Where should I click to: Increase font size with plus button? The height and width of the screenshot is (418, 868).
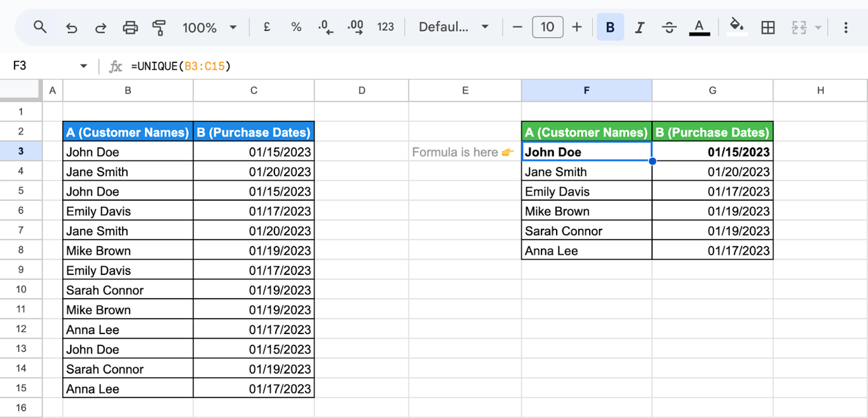coord(577,27)
